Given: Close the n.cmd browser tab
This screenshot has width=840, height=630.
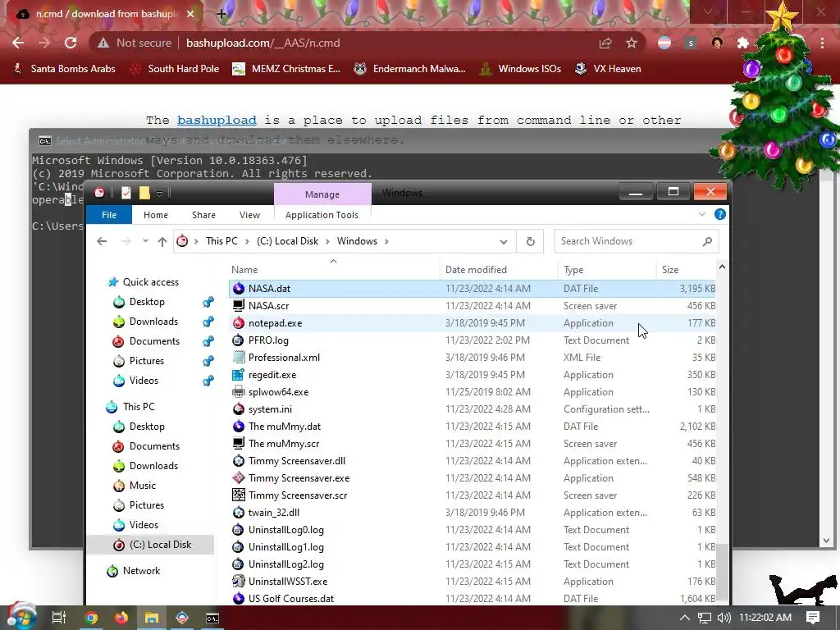Looking at the screenshot, I should coord(190,14).
